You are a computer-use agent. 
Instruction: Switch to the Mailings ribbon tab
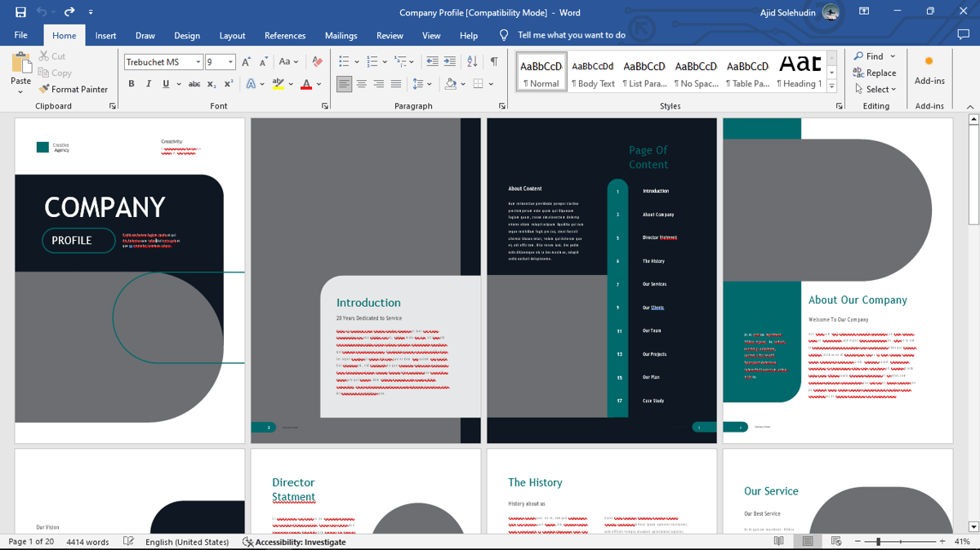tap(341, 35)
